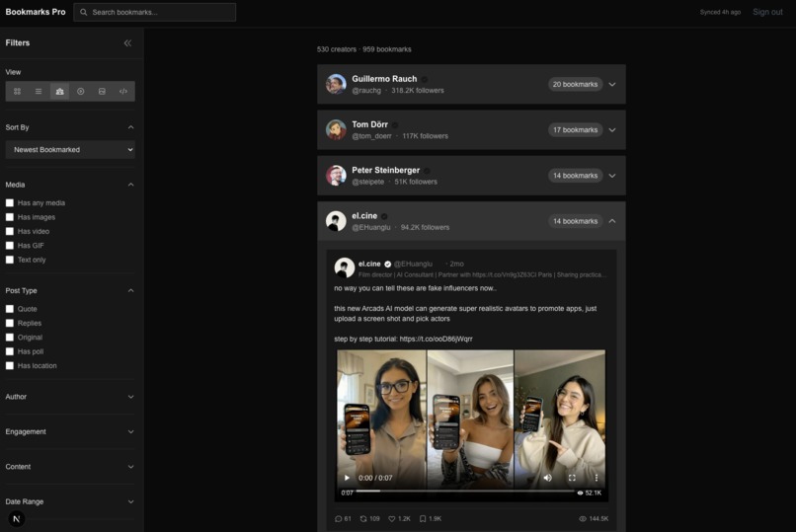Switch to list view icon
The width and height of the screenshot is (796, 532).
pyautogui.click(x=39, y=91)
